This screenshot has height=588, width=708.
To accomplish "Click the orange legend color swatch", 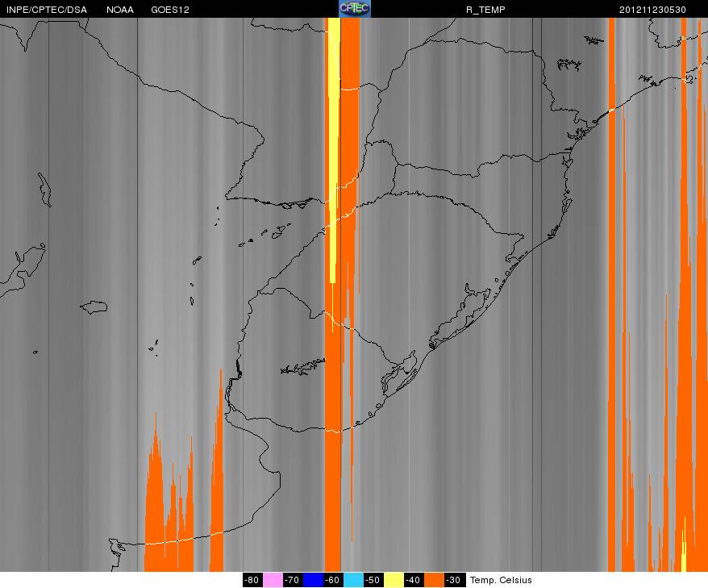I will tap(434, 580).
